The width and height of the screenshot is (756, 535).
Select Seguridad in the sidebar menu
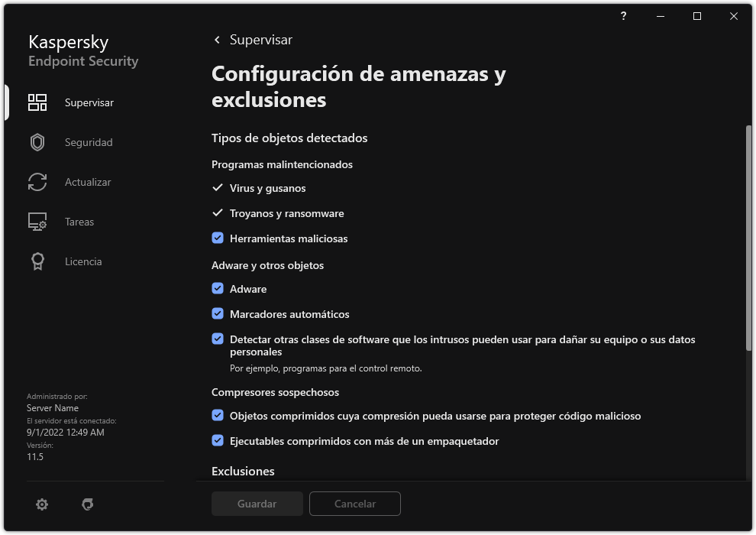[88, 141]
